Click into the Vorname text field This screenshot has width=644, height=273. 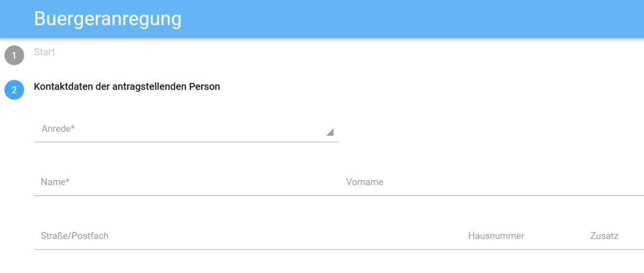click(491, 182)
